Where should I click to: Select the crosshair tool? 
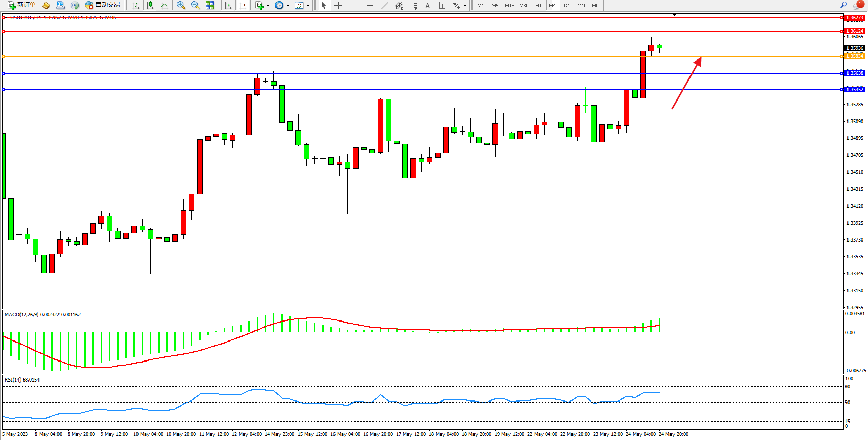tap(339, 5)
